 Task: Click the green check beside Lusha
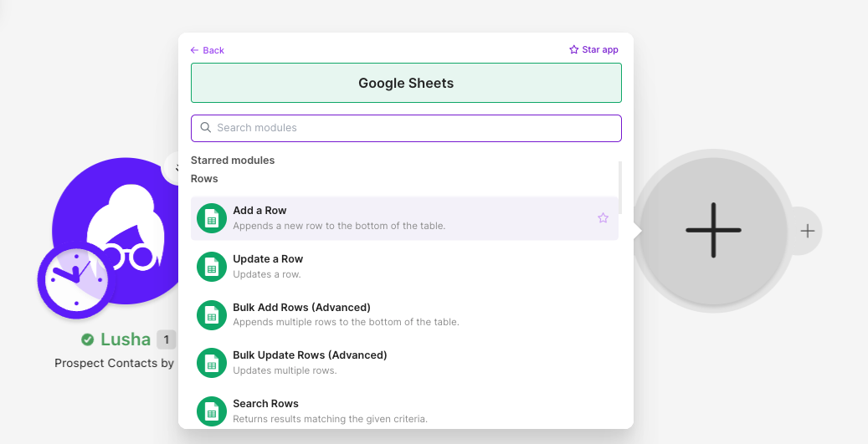pos(87,339)
